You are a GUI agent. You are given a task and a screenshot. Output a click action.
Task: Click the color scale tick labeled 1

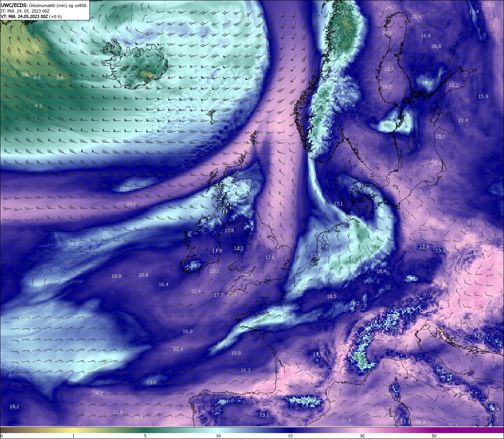point(73,436)
